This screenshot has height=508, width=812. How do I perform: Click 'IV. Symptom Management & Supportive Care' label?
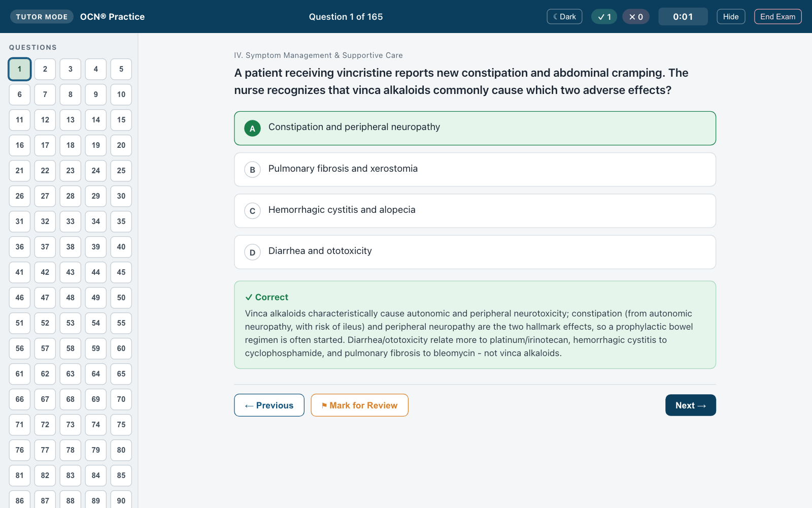coord(318,55)
